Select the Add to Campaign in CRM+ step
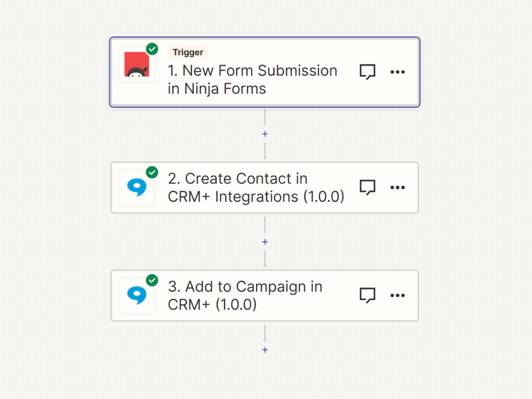The height and width of the screenshot is (399, 532). 245,296
